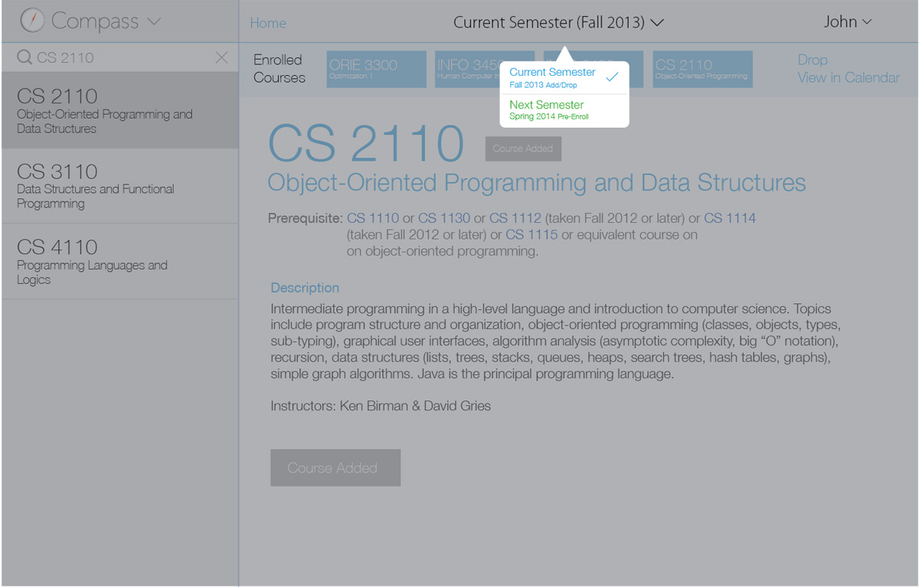Select Current Semester Fall 2013 Add/Drop option
Viewport: 919px width, 588px height.
click(564, 77)
